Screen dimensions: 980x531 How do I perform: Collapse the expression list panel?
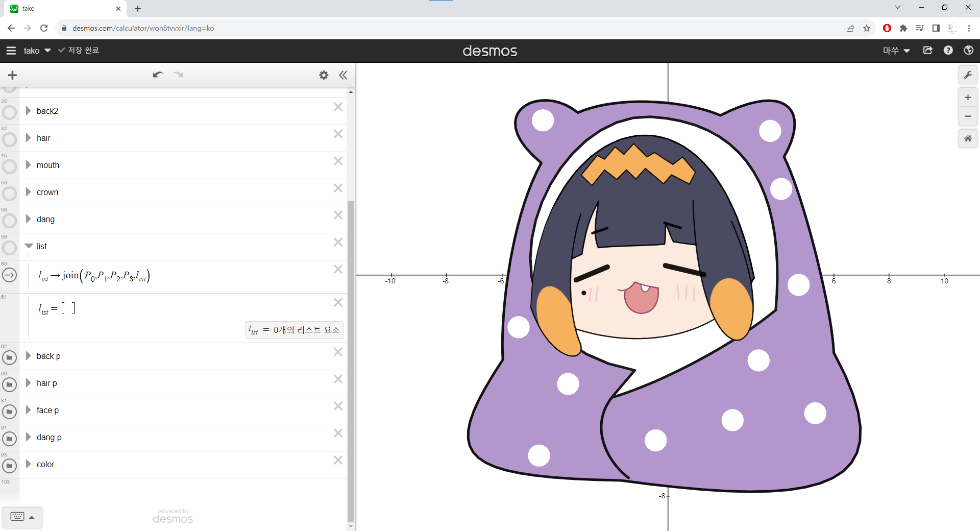click(x=343, y=75)
